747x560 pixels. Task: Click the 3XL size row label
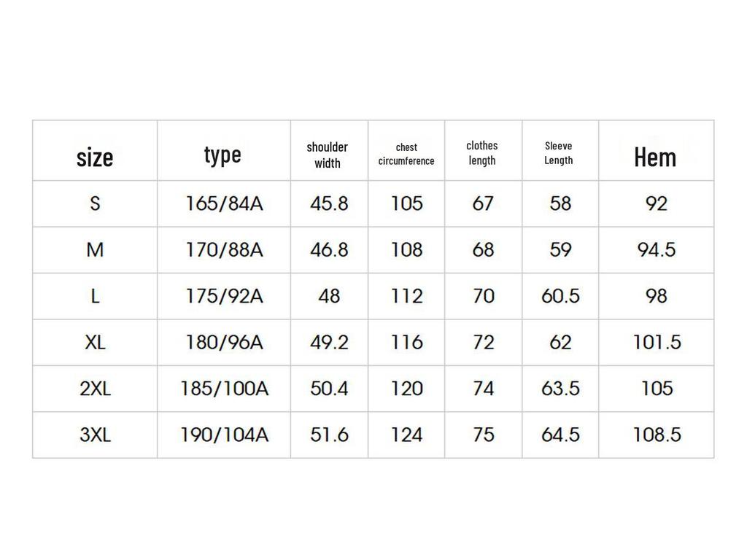tap(95, 435)
